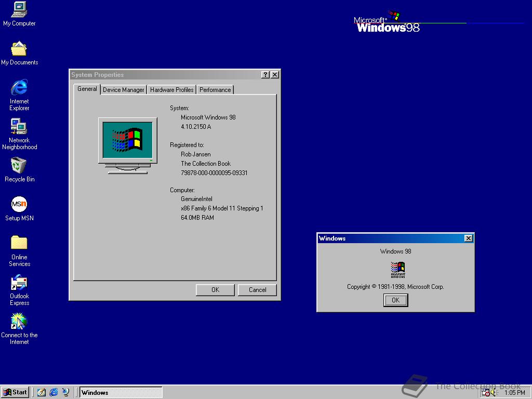
Task: Close the System Properties dialog
Action: coord(275,75)
